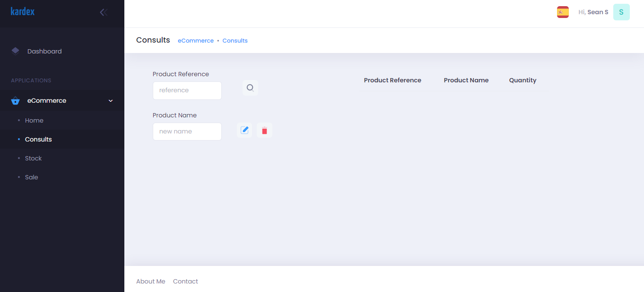Focus the Product Reference input field
The image size is (644, 292).
(187, 90)
